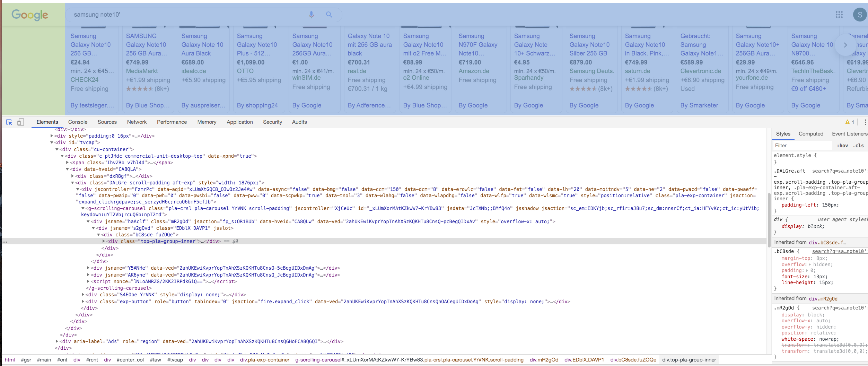
Task: Open the Google apps grid
Action: pos(839,15)
